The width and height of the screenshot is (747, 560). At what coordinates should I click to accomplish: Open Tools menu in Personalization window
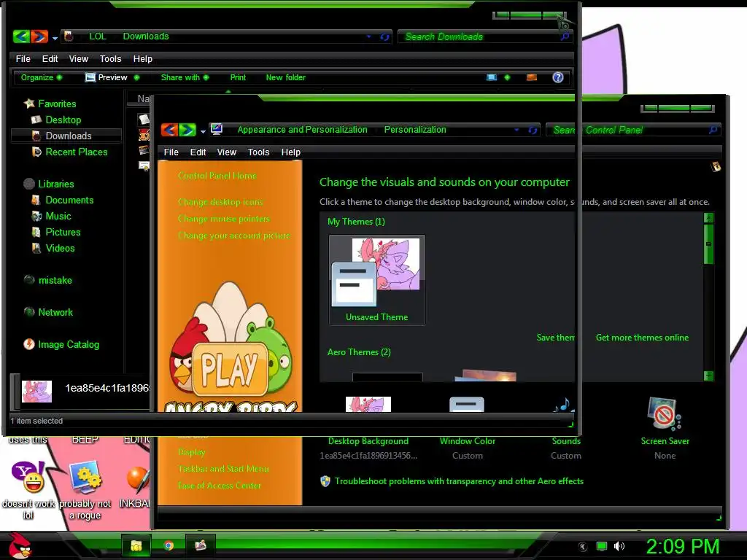coord(259,152)
